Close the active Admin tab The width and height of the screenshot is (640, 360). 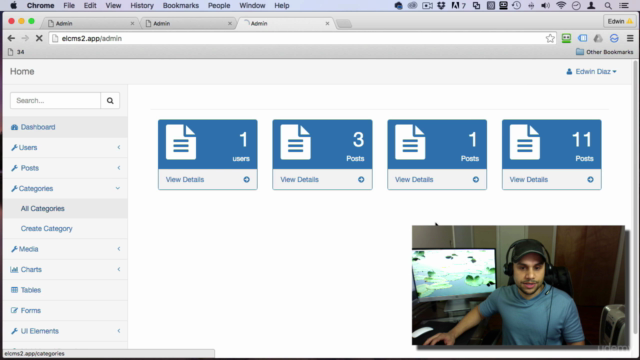point(327,23)
